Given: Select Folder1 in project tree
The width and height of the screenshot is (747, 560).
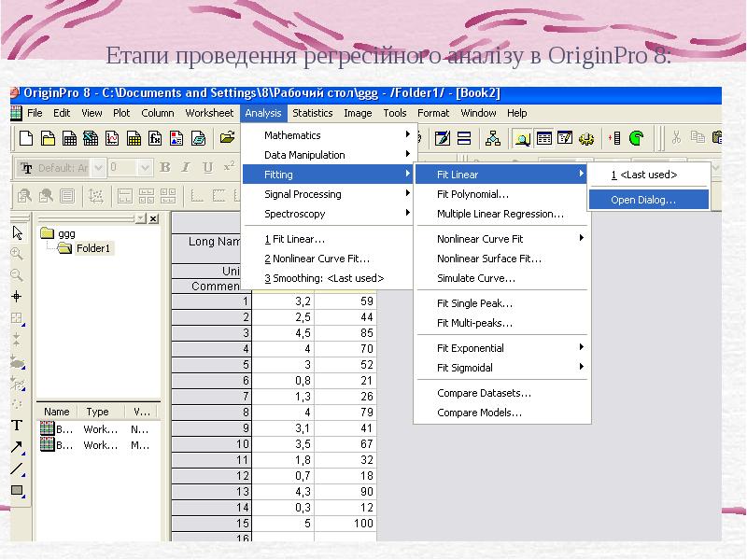Looking at the screenshot, I should (x=92, y=248).
